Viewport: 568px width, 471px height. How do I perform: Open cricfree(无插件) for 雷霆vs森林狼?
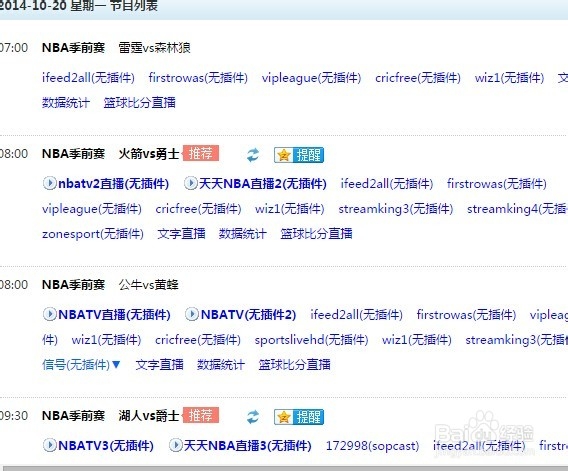[418, 78]
